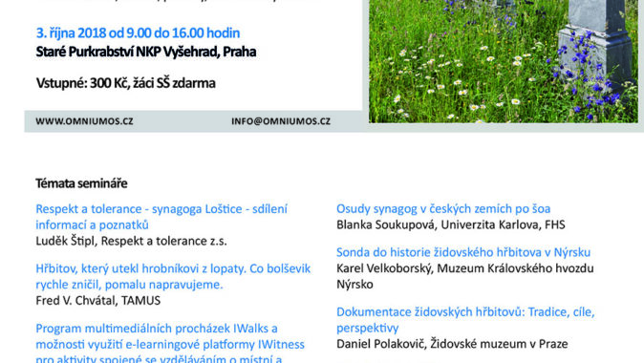Open topic Hřbitov, který utekl hrobníkovi z lopaty
Image resolution: width=644 pixels, height=363 pixels.
[x=173, y=276]
